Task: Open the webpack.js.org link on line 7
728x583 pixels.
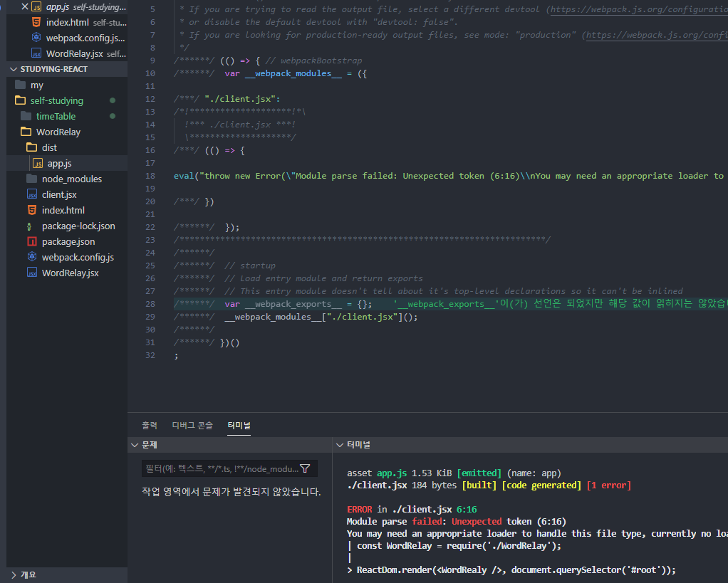Action: click(657, 35)
